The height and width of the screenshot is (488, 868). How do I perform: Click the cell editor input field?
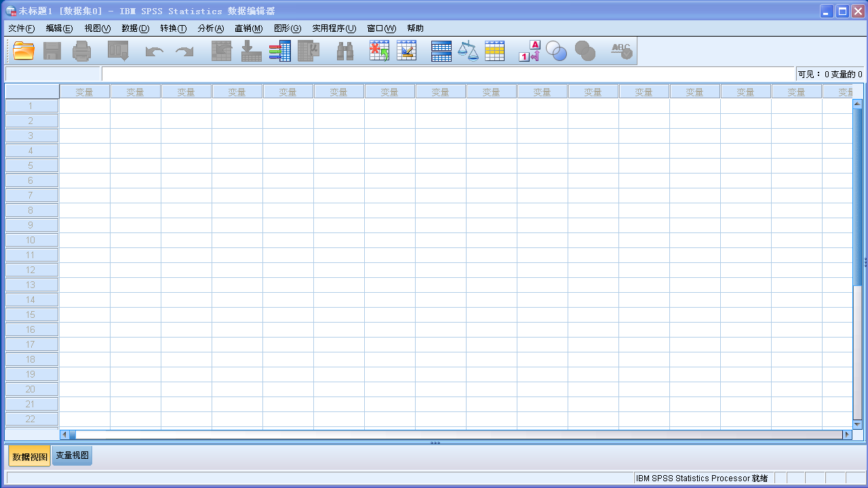coord(448,74)
